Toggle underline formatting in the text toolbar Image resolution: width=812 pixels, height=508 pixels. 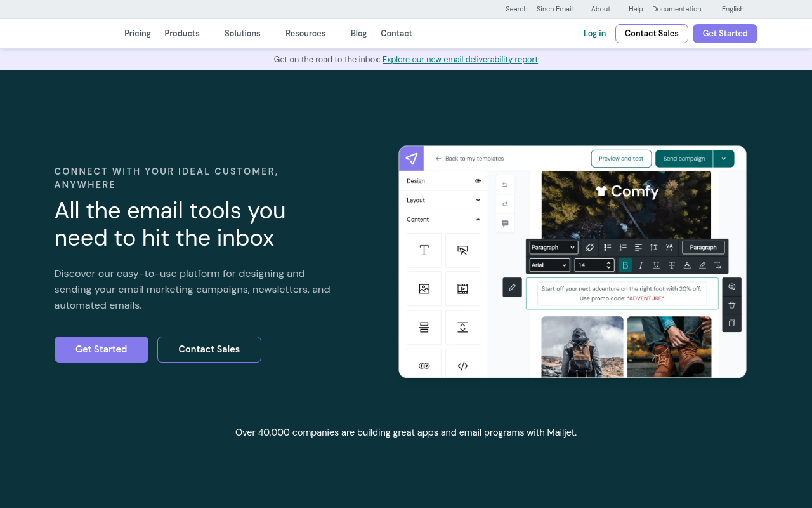(656, 265)
